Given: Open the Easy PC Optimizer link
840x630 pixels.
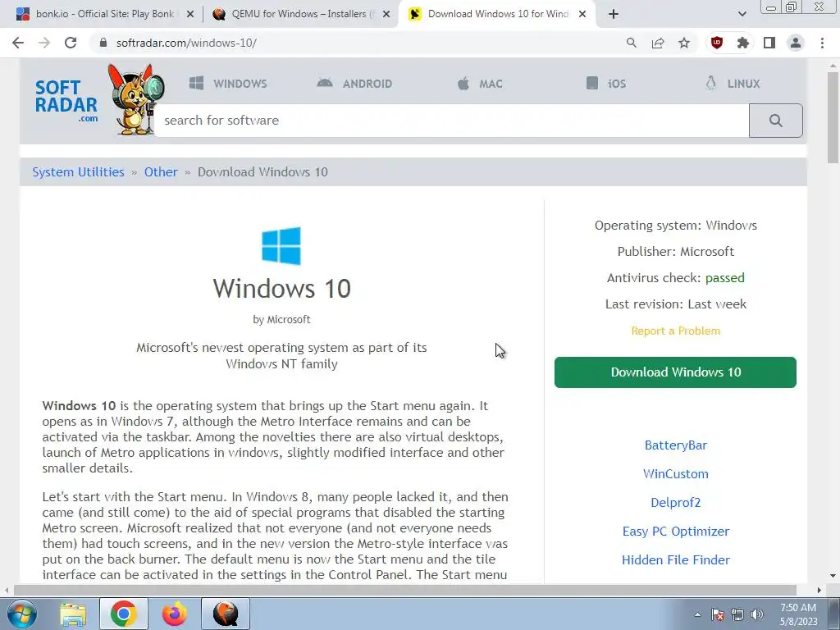Looking at the screenshot, I should [676, 532].
